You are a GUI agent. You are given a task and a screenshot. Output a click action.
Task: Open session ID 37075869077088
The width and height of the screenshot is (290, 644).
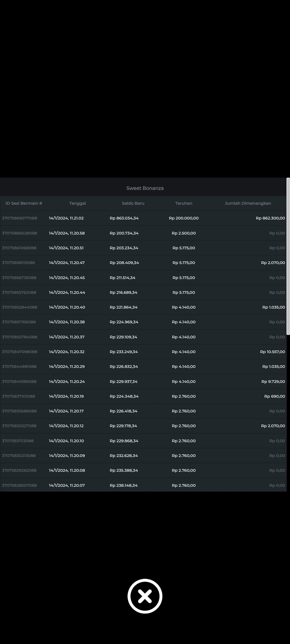coord(20,218)
